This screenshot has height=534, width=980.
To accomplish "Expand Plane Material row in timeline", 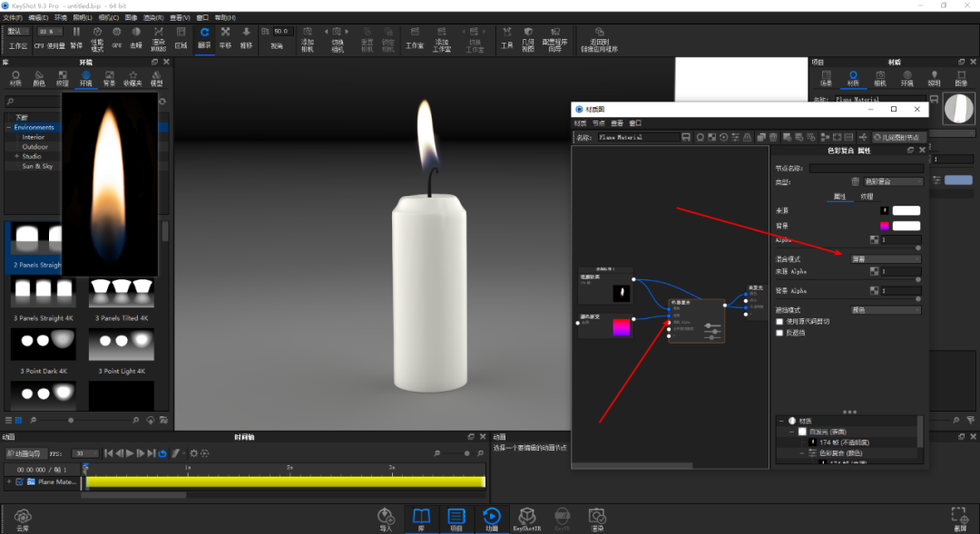I will pyautogui.click(x=9, y=481).
